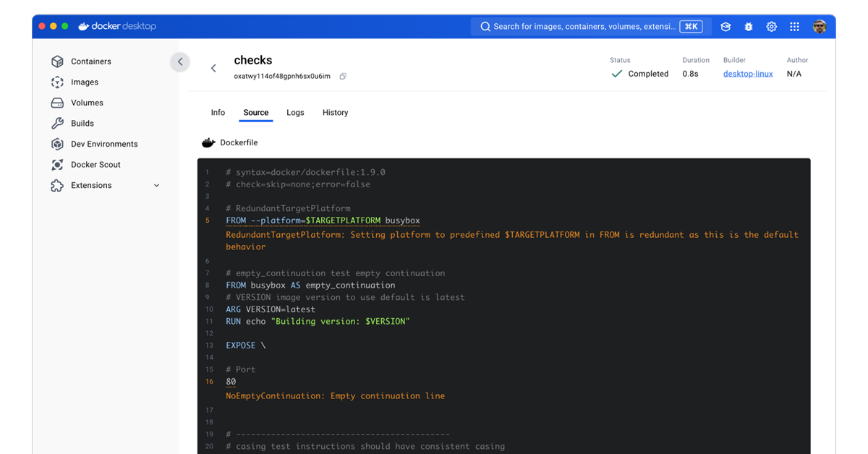Switch to the Info tab

218,112
